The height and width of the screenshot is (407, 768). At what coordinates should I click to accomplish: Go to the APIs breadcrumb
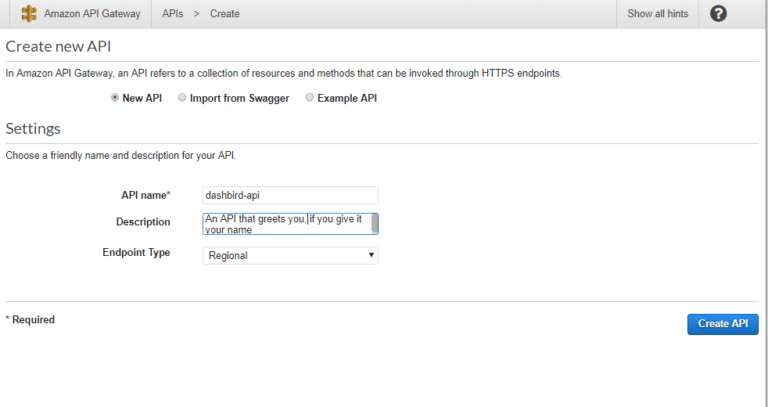[172, 14]
